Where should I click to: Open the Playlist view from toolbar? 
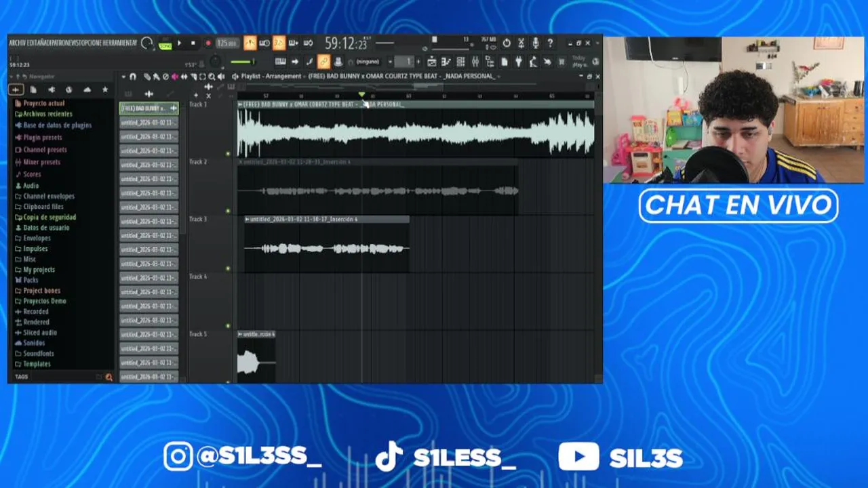pyautogui.click(x=432, y=62)
